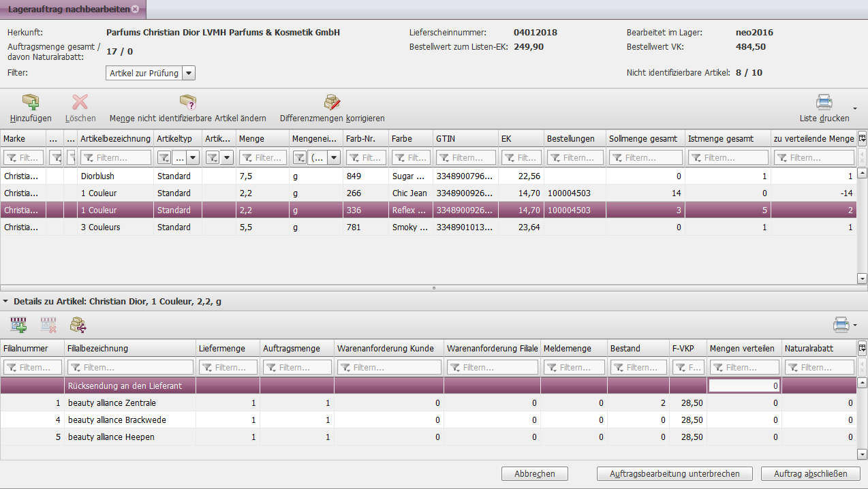Open details printer dropdown arrow

tap(854, 326)
